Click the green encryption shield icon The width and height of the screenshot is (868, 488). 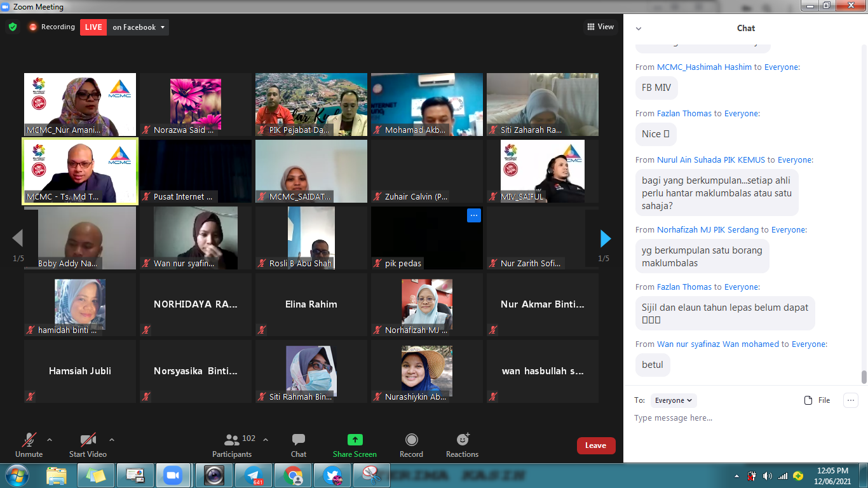(x=12, y=27)
